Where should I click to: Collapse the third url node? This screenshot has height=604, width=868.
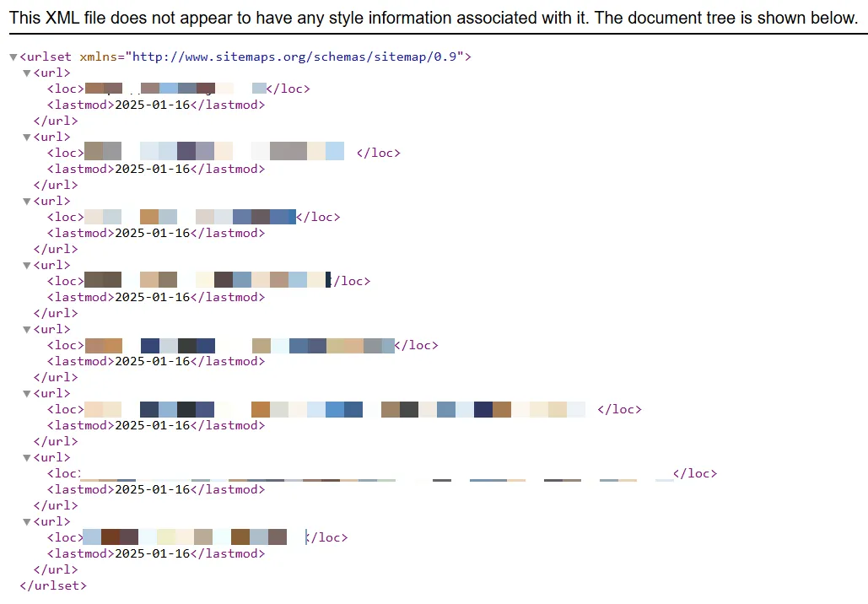[27, 202]
